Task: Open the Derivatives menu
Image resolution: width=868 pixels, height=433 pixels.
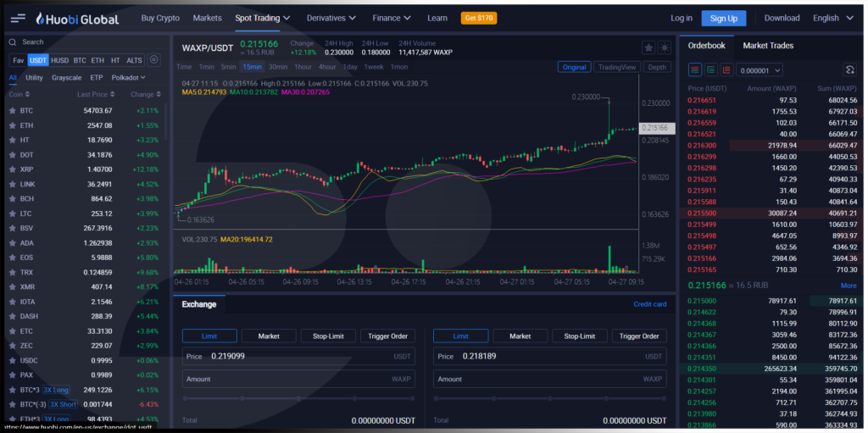Action: click(331, 19)
